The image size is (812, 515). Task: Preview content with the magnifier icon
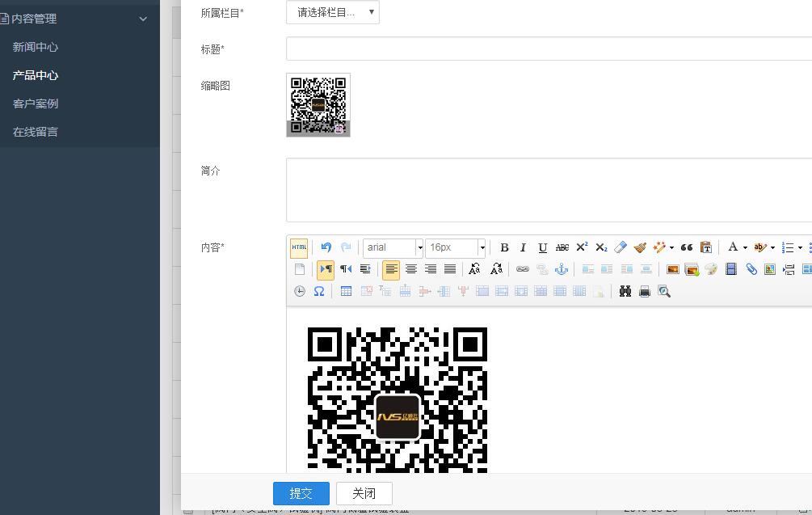tap(664, 291)
